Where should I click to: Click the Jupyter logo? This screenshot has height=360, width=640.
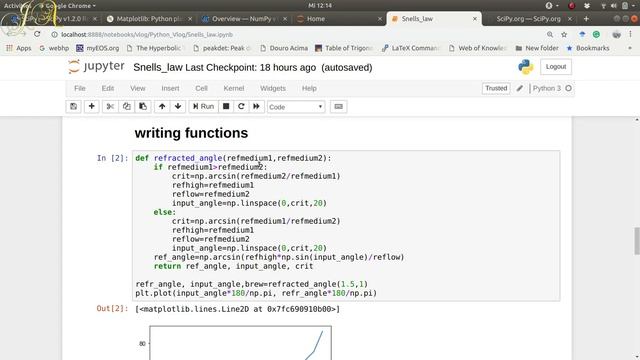point(96,67)
